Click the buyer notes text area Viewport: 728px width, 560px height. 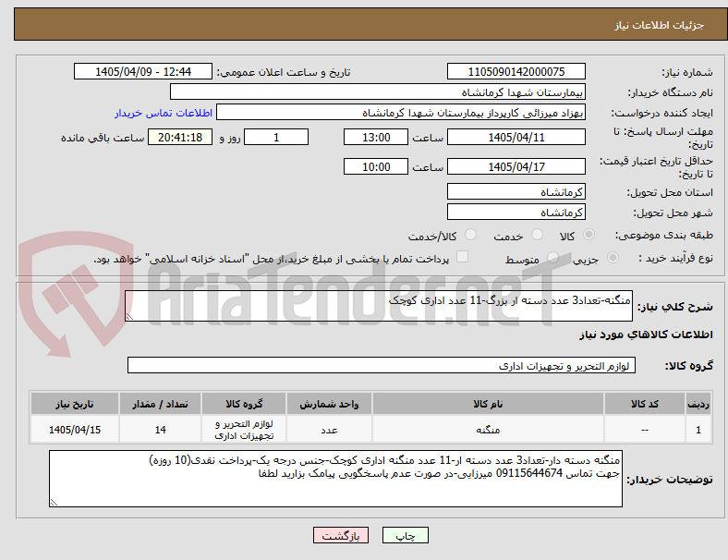[x=335, y=479]
